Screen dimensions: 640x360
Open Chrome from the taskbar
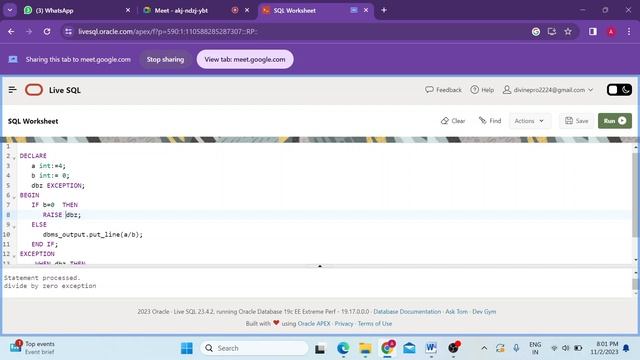click(x=387, y=348)
